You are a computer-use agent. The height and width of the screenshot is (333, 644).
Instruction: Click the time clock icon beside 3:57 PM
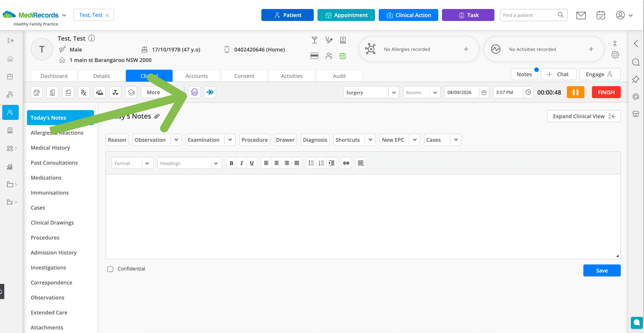(528, 92)
